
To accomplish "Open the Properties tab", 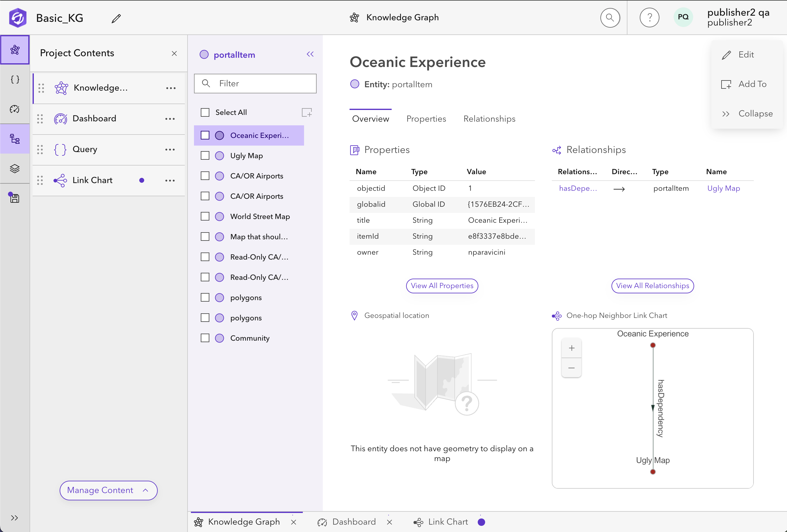I will [426, 119].
